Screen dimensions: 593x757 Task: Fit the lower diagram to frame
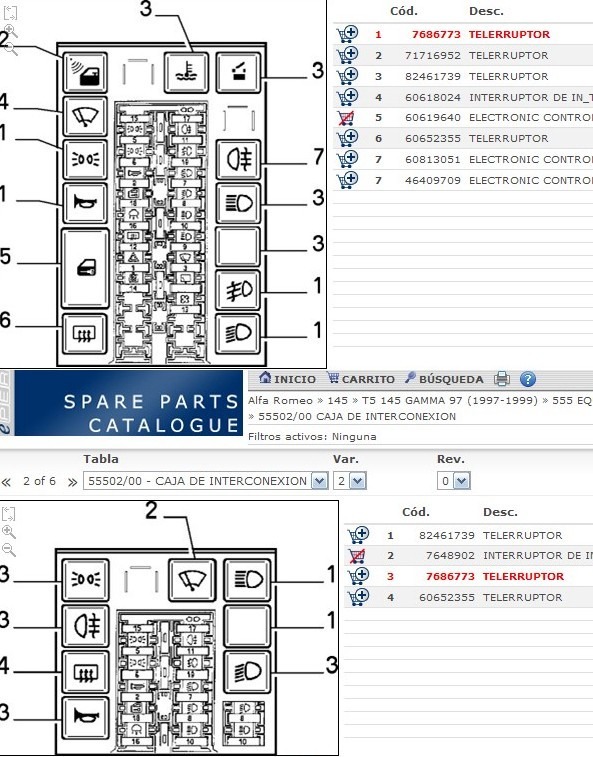pos(9,514)
